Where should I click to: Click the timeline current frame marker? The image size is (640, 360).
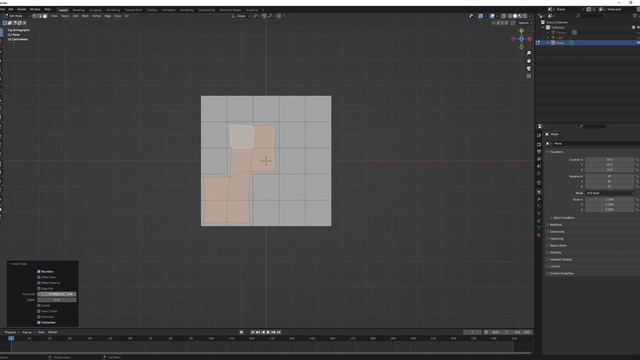11,338
